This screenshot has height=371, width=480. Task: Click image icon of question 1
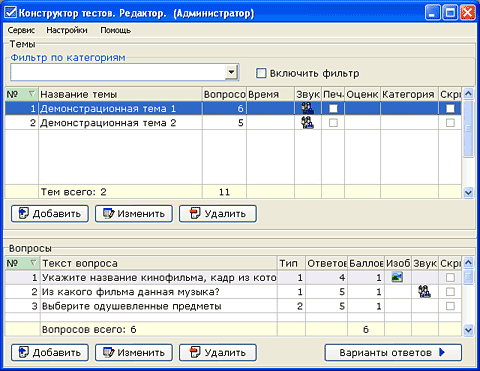click(x=397, y=277)
